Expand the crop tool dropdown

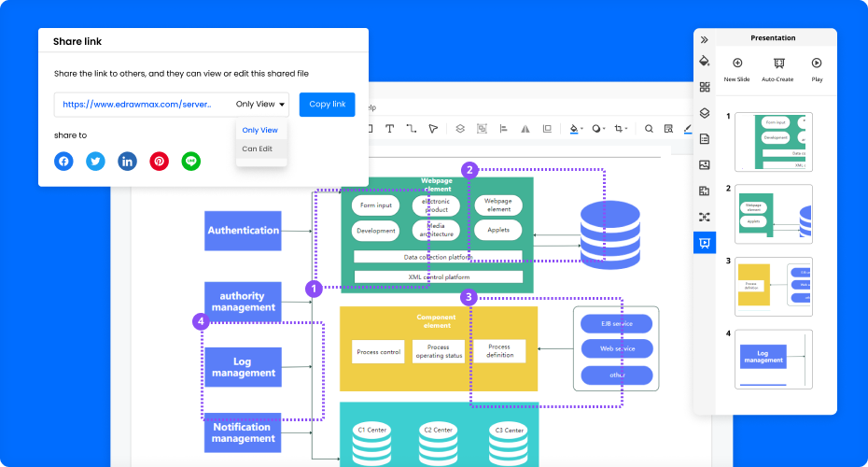[x=628, y=129]
